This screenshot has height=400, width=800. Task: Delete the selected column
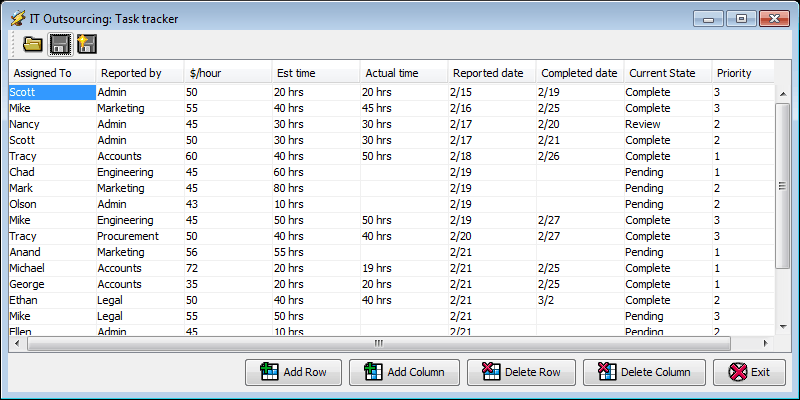click(644, 372)
